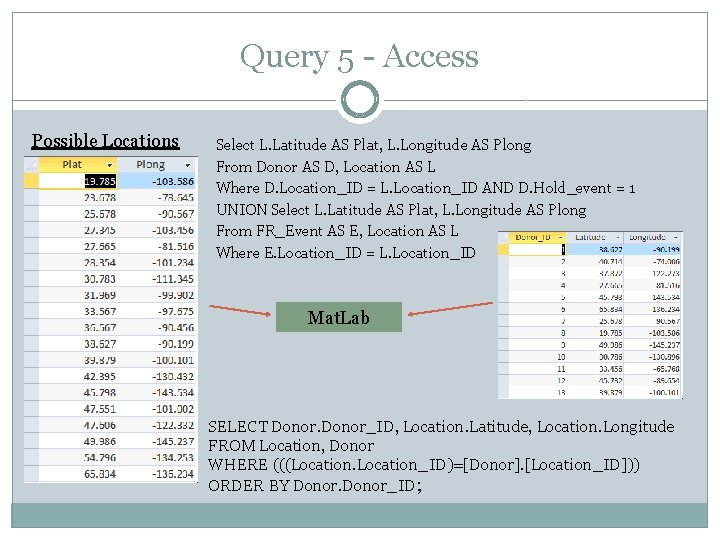Viewport: 720px width, 540px height.
Task: Click the Longitude column header label
Action: point(647,237)
